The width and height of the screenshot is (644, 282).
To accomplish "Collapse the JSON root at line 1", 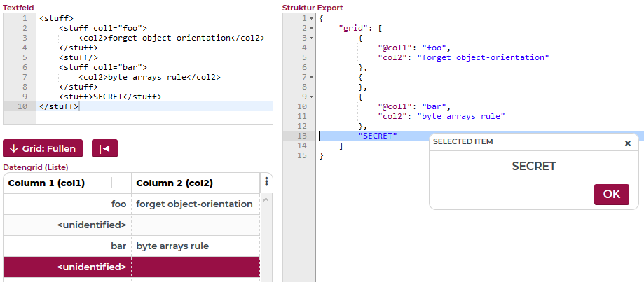I will click(311, 18).
